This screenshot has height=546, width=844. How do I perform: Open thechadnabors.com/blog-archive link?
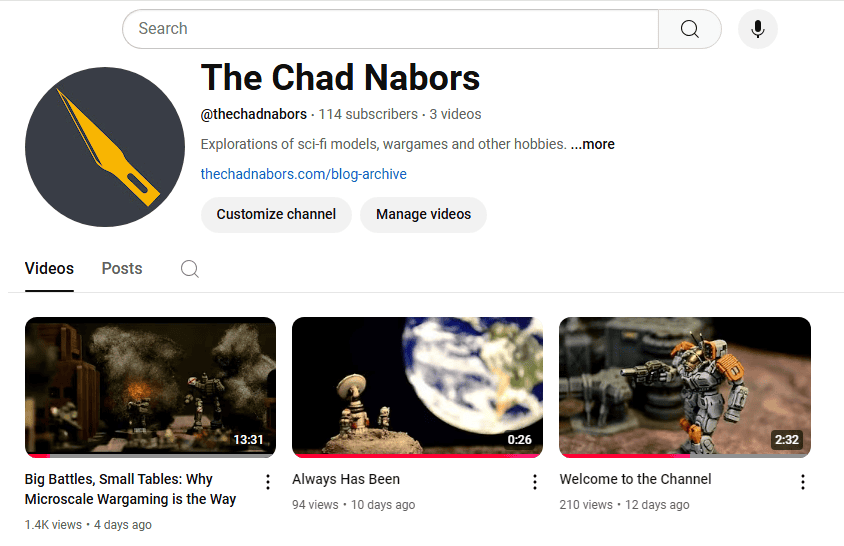pos(304,174)
